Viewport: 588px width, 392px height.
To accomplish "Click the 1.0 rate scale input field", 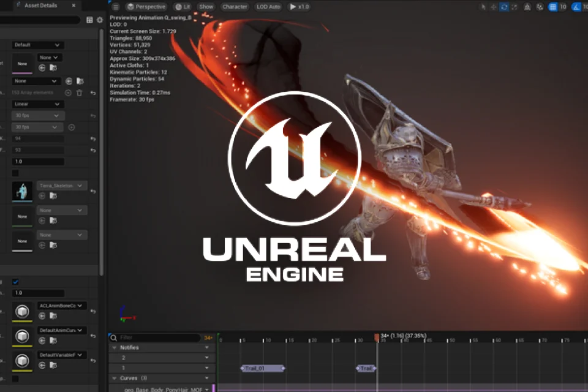I will [38, 162].
